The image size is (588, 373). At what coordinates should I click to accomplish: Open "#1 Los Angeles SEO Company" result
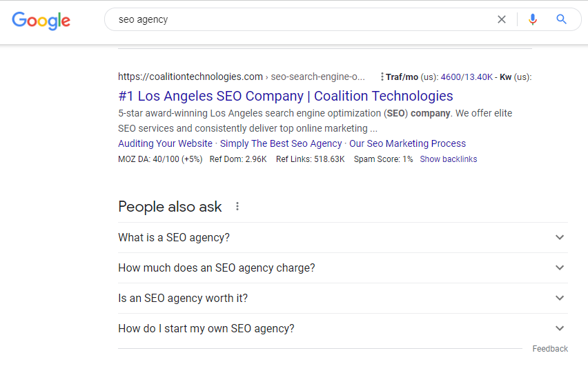[x=285, y=96]
